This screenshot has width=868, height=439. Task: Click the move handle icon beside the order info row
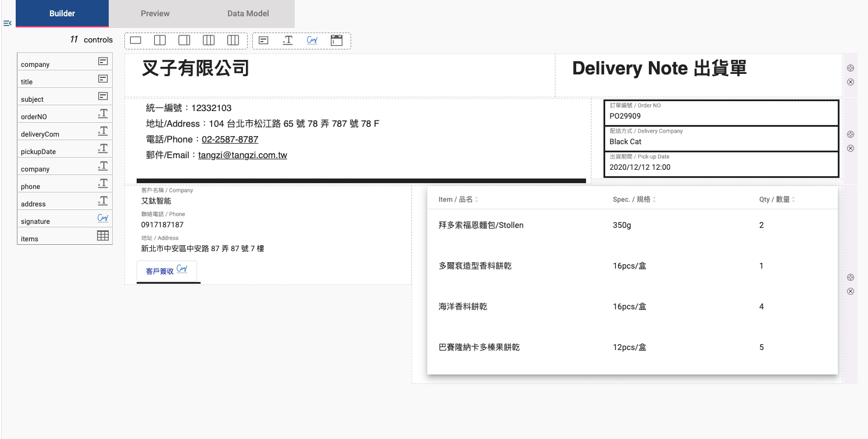point(851,134)
